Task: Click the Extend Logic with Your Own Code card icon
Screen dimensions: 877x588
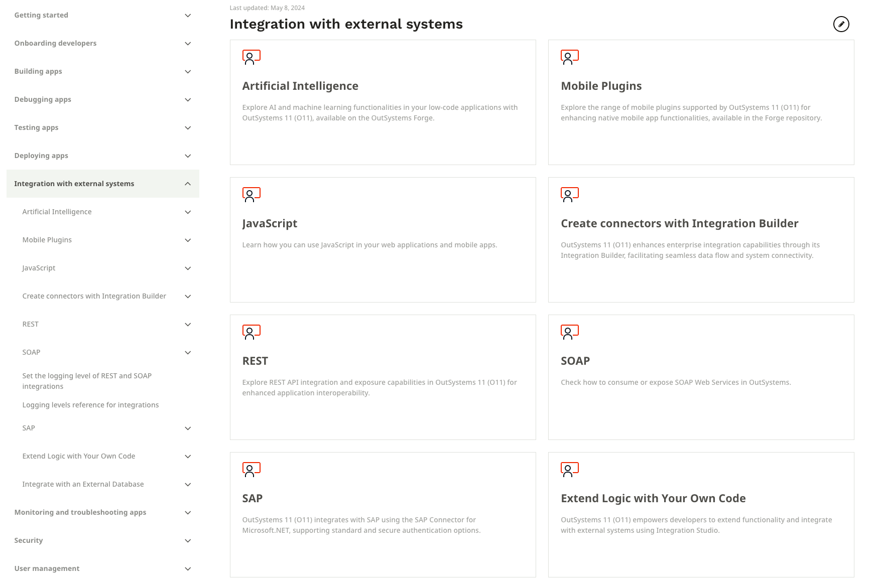Action: pos(569,470)
